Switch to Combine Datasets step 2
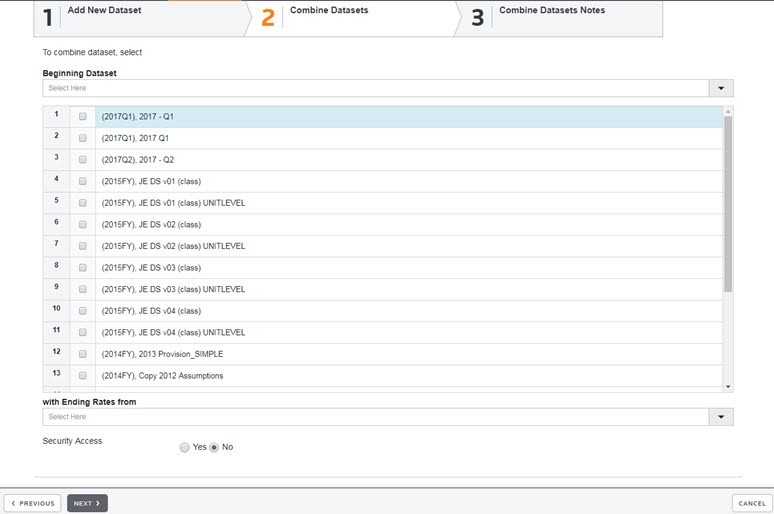Image resolution: width=774 pixels, height=514 pixels. (328, 12)
